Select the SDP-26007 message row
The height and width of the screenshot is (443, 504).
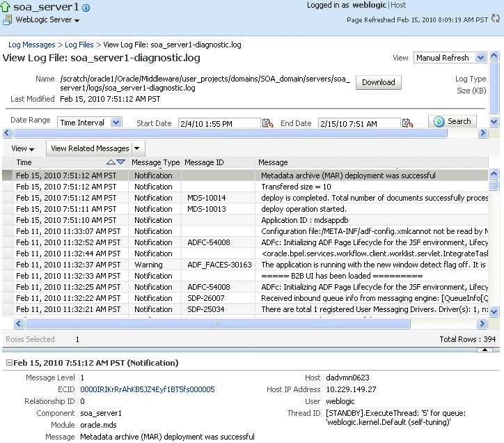pyautogui.click(x=245, y=298)
